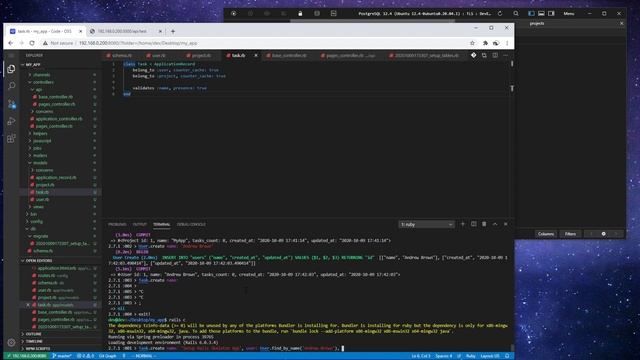Expand the views folder
Screen dimensions: 640x360
[x=38, y=207]
